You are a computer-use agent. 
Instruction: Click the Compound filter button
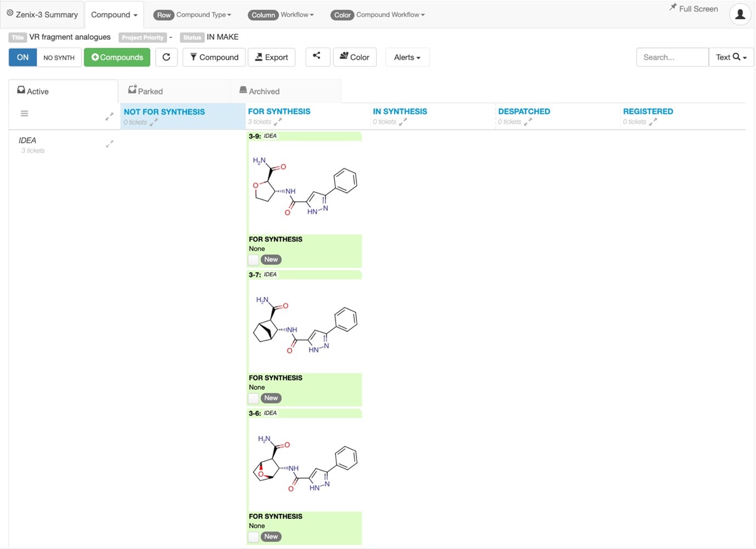click(x=214, y=57)
